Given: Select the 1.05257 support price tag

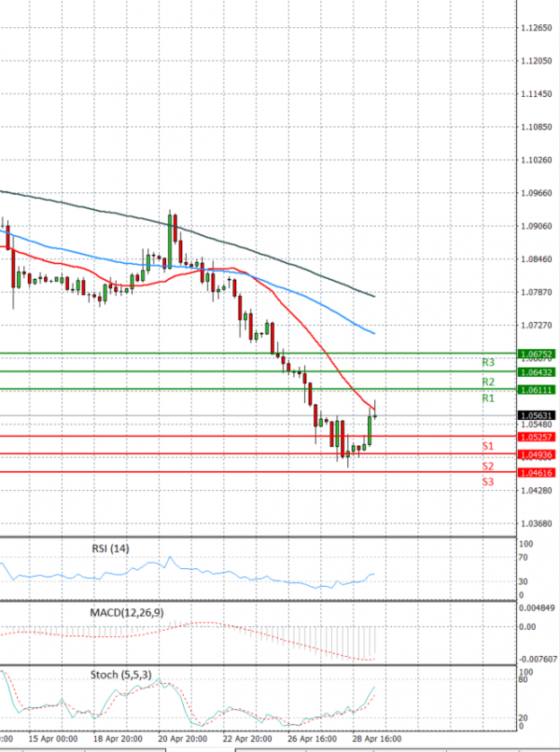Looking at the screenshot, I should tap(537, 437).
